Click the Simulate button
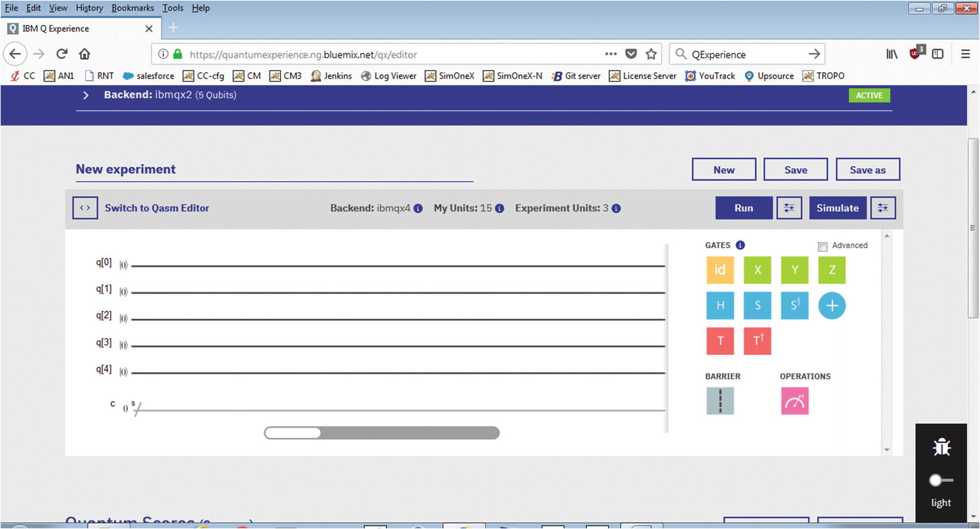This screenshot has height=529, width=980. 837,208
